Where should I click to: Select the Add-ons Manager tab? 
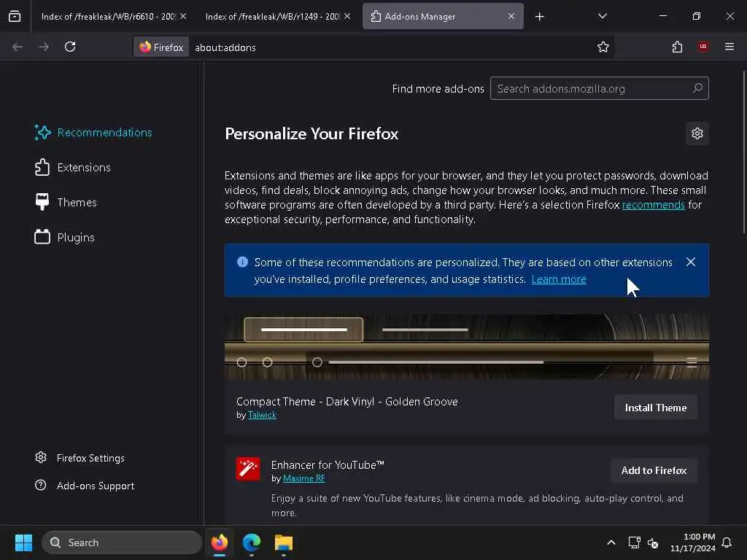(443, 16)
